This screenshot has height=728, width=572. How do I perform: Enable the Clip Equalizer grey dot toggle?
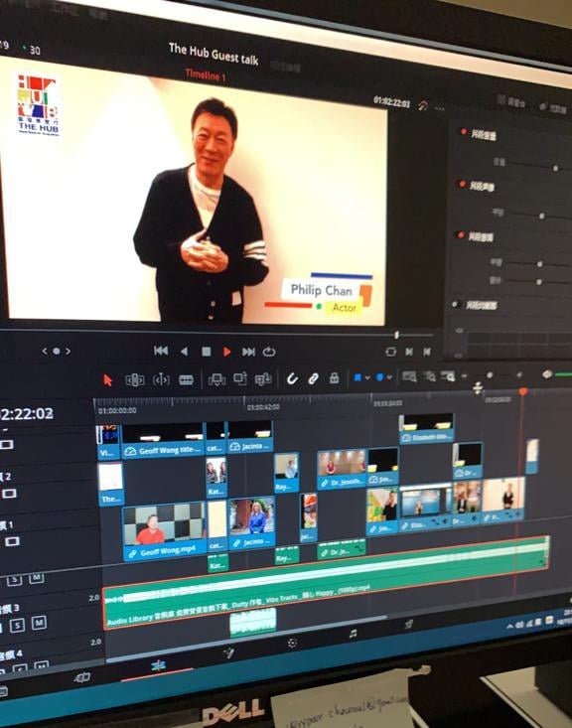tap(456, 305)
